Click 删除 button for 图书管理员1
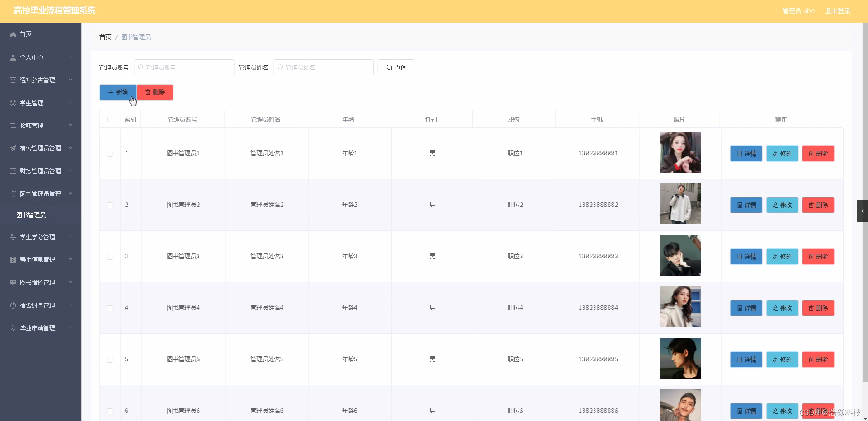 click(818, 154)
